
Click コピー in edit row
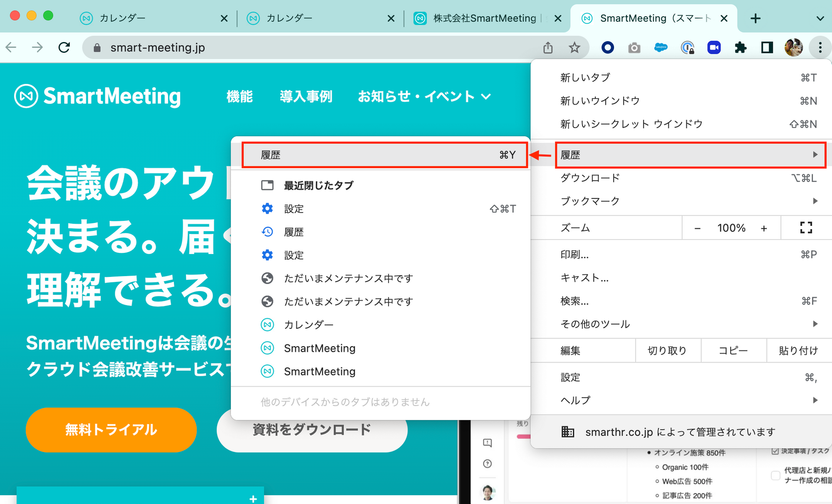(x=733, y=351)
